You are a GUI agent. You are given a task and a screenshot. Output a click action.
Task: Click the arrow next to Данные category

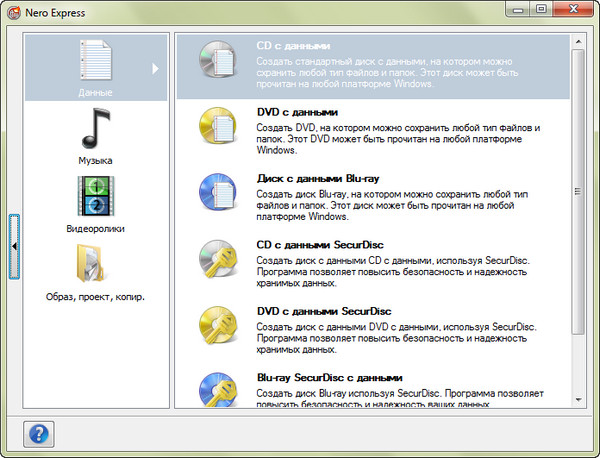(155, 69)
